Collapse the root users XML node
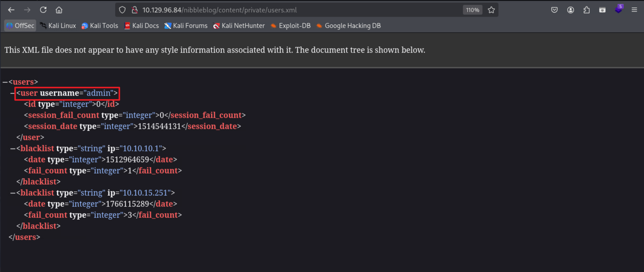644x272 pixels. click(5, 82)
